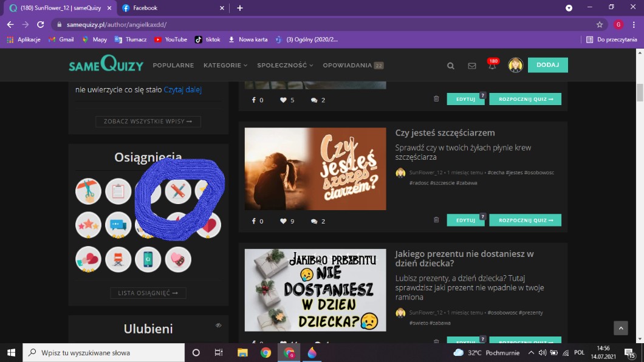Click the director's chair achievement badge
Screen dimensions: 644x362
click(x=118, y=259)
